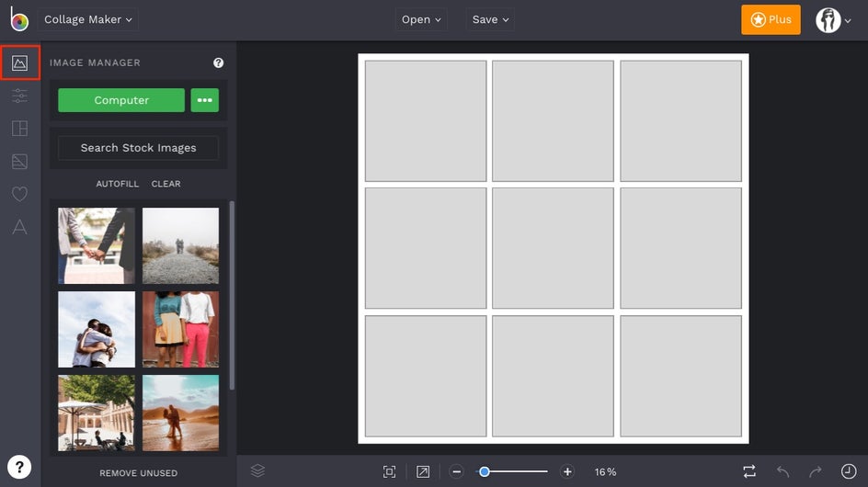Select the patio umbrella courtyard thumbnail

(x=97, y=413)
